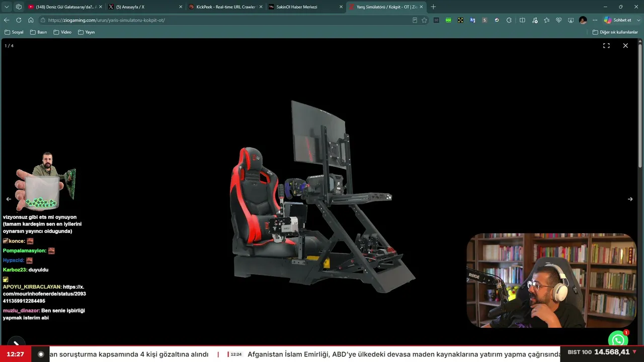Add this page to favorites star
Image resolution: width=644 pixels, height=362 pixels.
point(424,20)
